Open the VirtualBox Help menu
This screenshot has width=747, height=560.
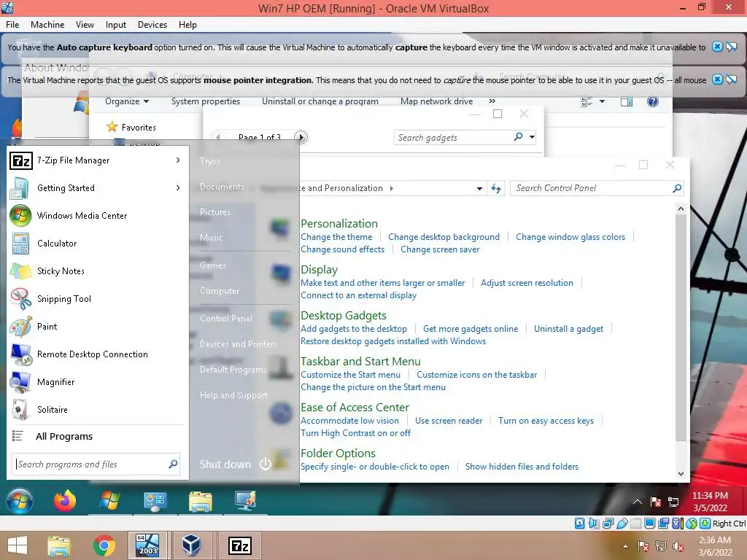[x=187, y=25]
